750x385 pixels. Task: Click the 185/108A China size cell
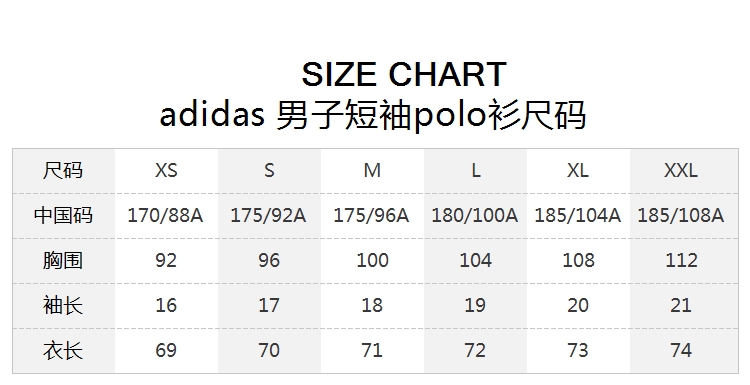pyautogui.click(x=681, y=216)
